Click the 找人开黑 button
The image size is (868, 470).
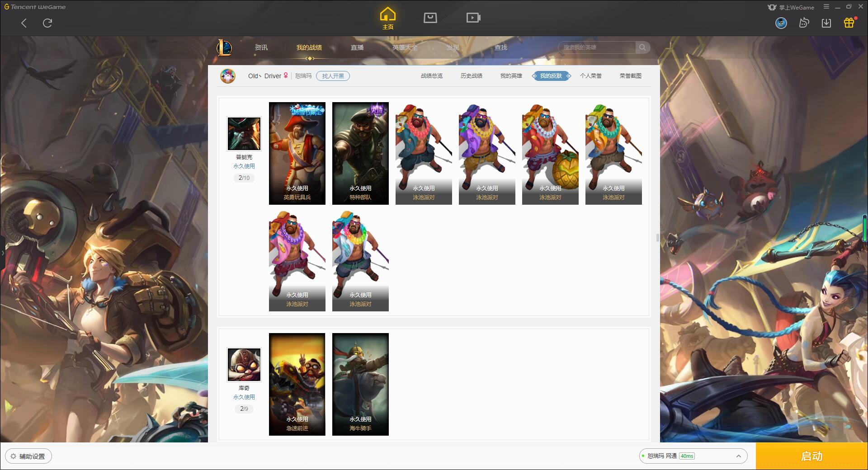tap(333, 76)
